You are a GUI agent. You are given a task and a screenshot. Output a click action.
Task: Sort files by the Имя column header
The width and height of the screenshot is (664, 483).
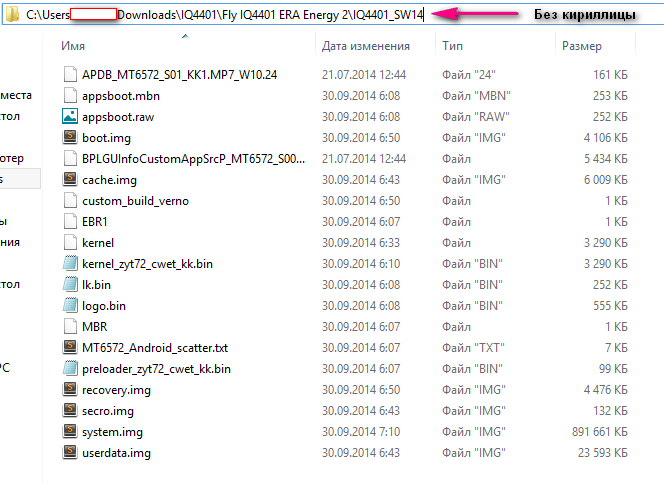click(x=73, y=46)
